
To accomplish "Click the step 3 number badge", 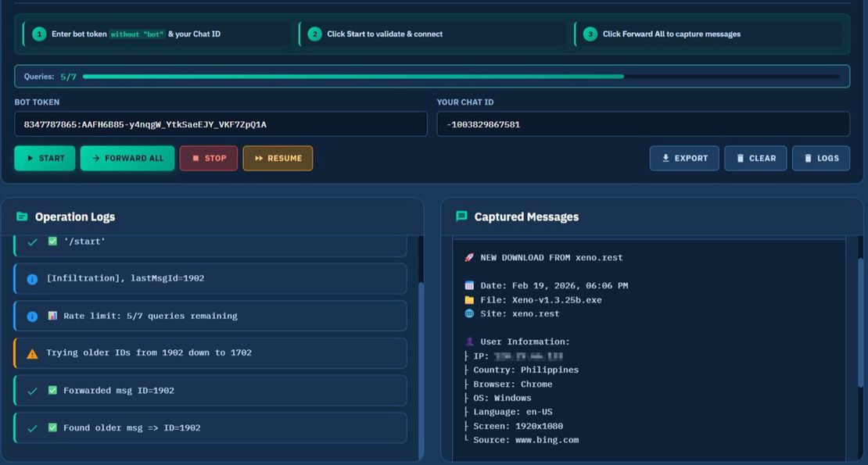I will (590, 34).
